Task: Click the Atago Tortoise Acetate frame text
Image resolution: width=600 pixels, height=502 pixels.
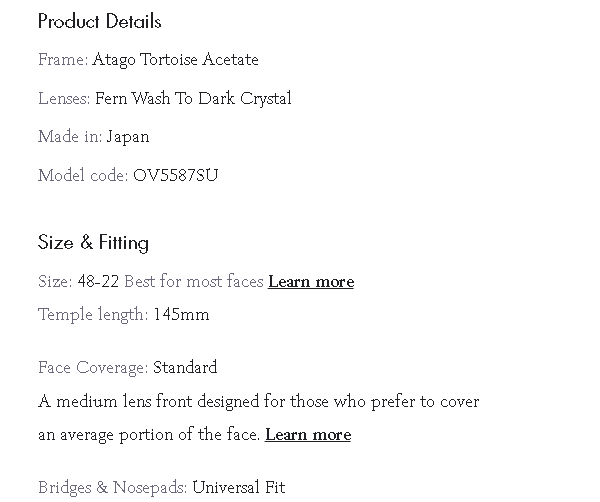Action: [x=175, y=60]
